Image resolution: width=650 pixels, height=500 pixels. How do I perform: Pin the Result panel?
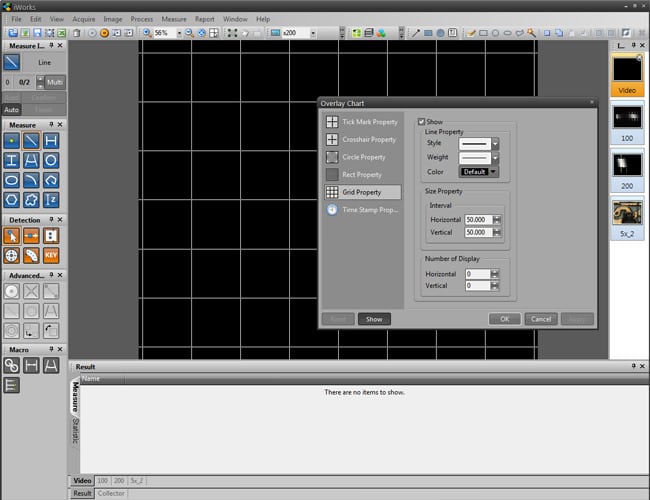[633, 366]
